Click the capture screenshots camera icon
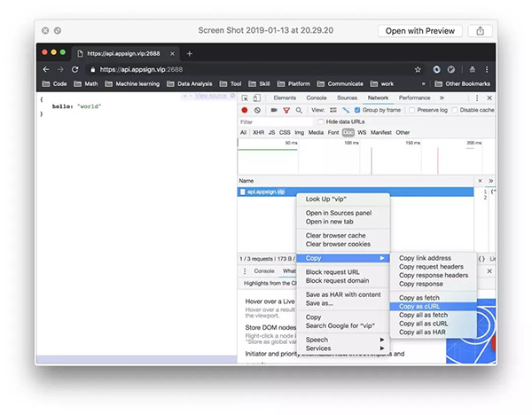Screen dimensions: 532x415 click(272, 110)
